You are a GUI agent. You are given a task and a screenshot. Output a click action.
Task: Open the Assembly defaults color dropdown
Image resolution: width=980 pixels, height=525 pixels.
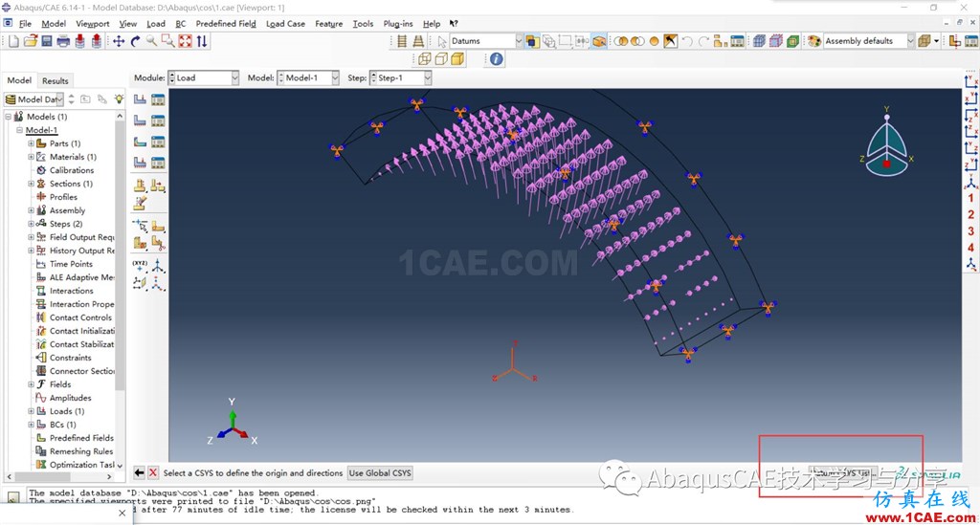pos(869,41)
